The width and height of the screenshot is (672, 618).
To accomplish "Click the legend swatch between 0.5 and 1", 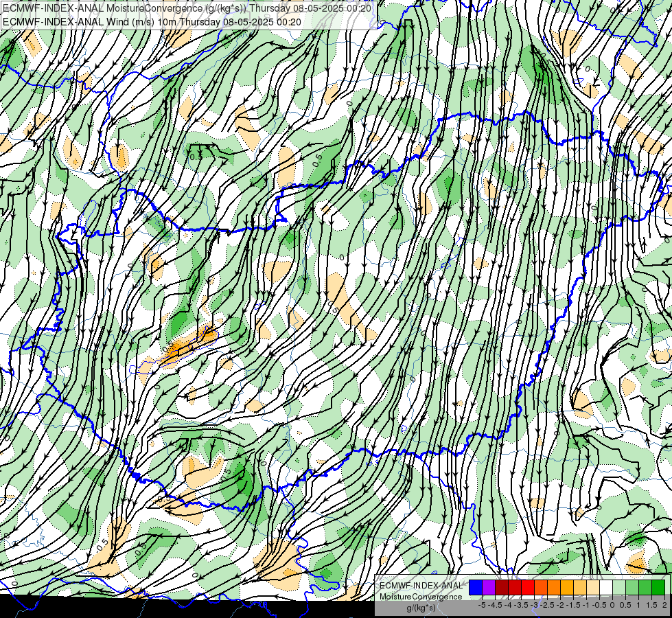I will [632, 587].
